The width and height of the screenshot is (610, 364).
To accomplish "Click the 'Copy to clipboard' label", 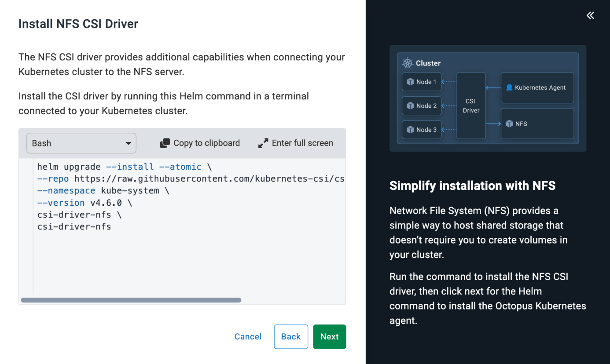I will pyautogui.click(x=207, y=143).
